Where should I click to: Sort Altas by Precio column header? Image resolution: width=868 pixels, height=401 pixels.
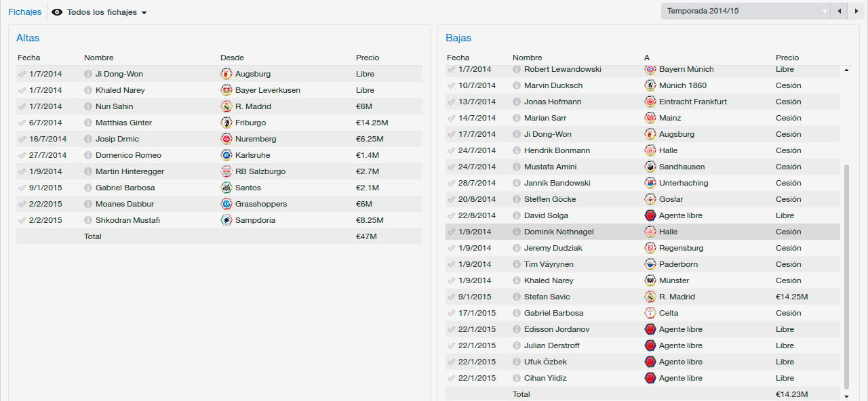click(x=368, y=58)
